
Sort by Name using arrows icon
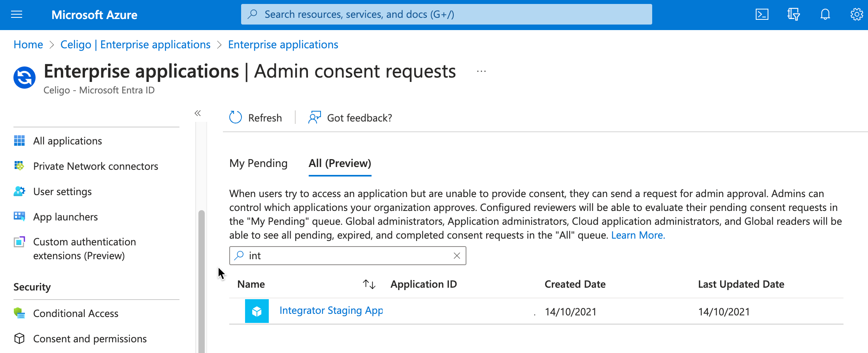369,284
